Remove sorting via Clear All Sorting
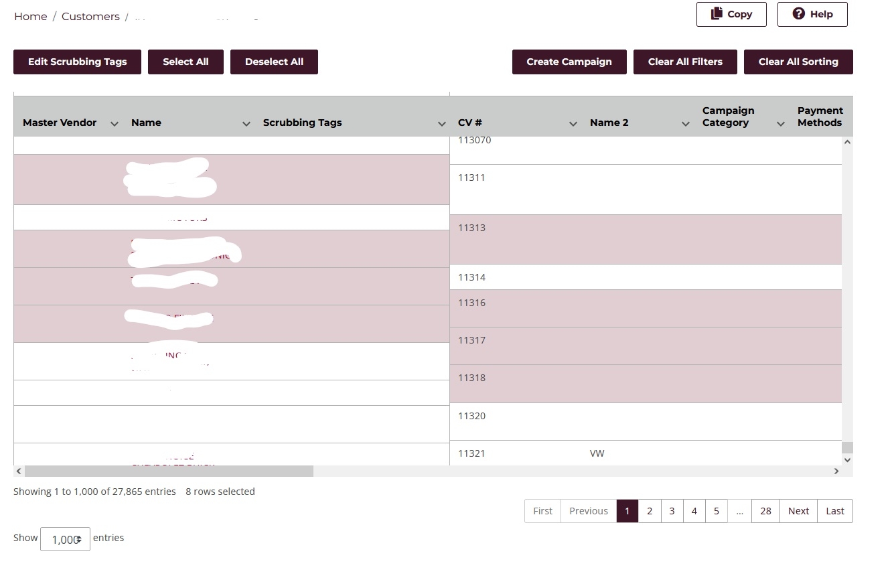The width and height of the screenshot is (892, 588). pyautogui.click(x=798, y=62)
